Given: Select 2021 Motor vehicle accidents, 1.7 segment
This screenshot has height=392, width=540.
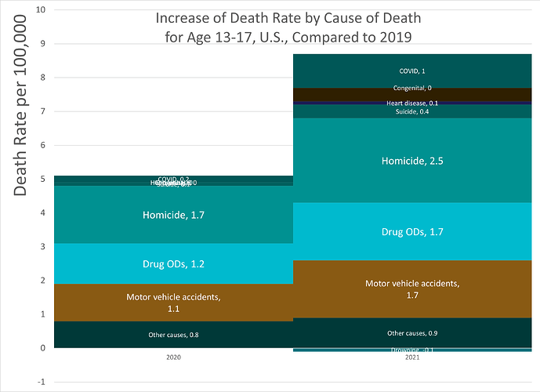Looking at the screenshot, I should 412,289.
